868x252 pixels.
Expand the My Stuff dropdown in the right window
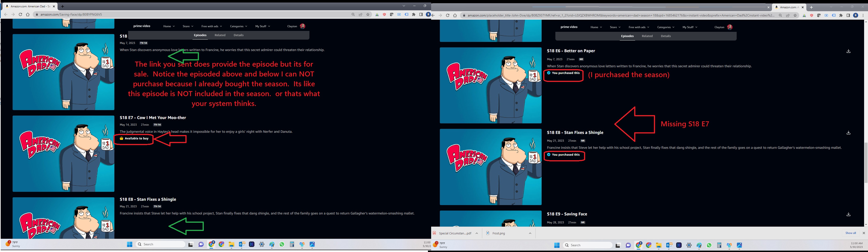(x=690, y=27)
